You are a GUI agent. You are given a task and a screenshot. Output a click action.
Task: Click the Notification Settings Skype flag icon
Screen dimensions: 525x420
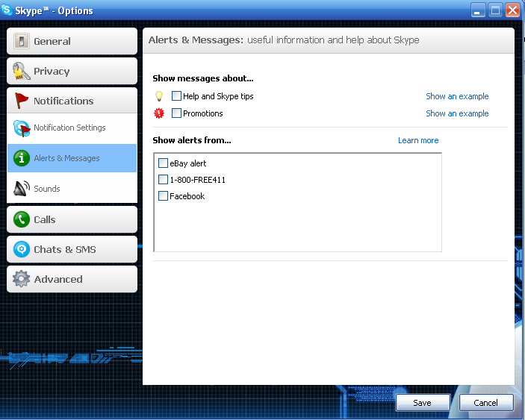tap(22, 128)
